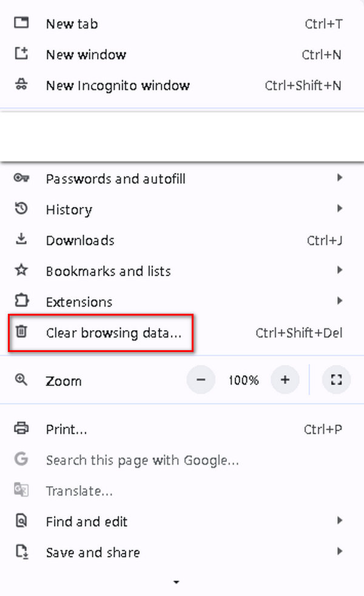Image resolution: width=364 pixels, height=596 pixels.
Task: Decrease zoom with minus button
Action: pyautogui.click(x=201, y=381)
